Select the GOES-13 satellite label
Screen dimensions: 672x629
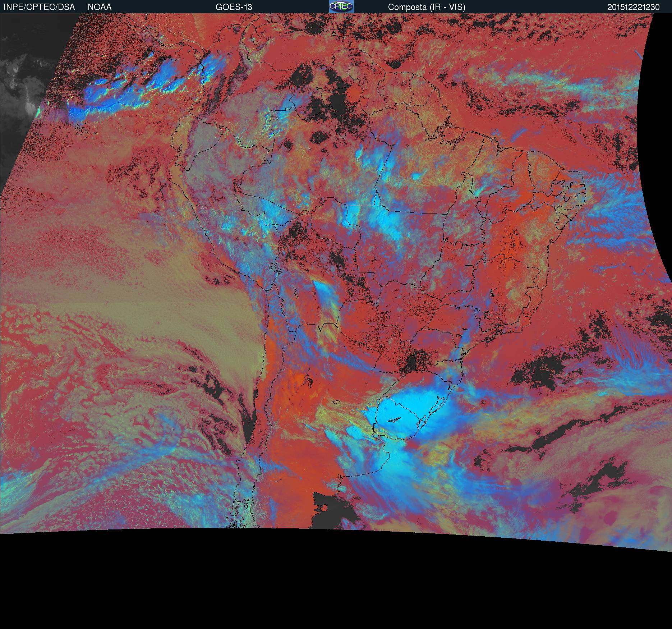pyautogui.click(x=234, y=7)
